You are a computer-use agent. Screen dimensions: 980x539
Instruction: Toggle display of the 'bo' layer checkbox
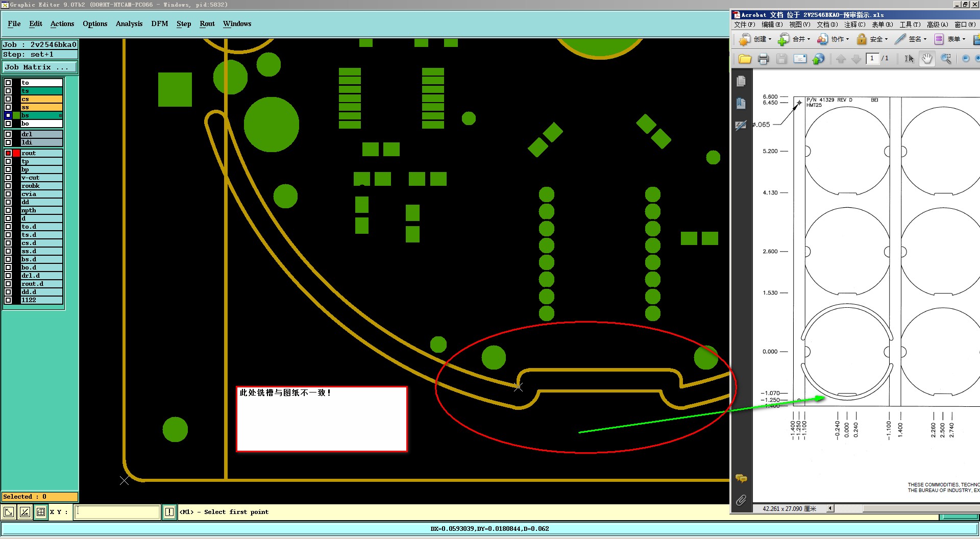8,124
